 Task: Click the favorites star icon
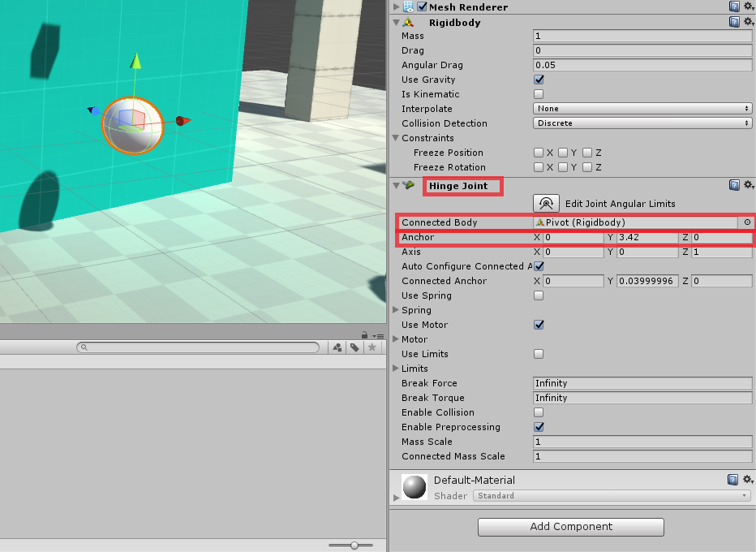372,347
